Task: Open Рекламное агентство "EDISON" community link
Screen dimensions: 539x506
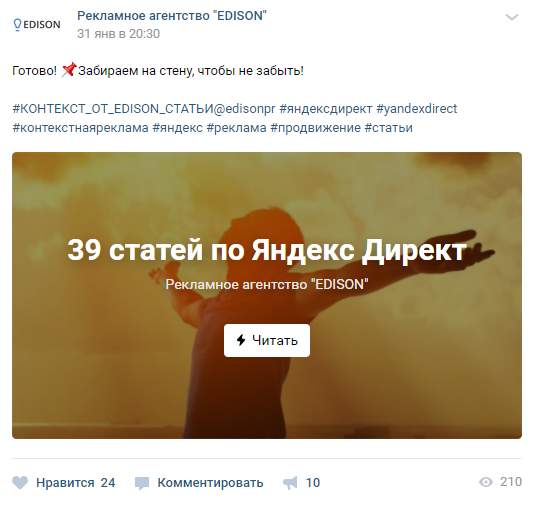Action: click(x=172, y=16)
